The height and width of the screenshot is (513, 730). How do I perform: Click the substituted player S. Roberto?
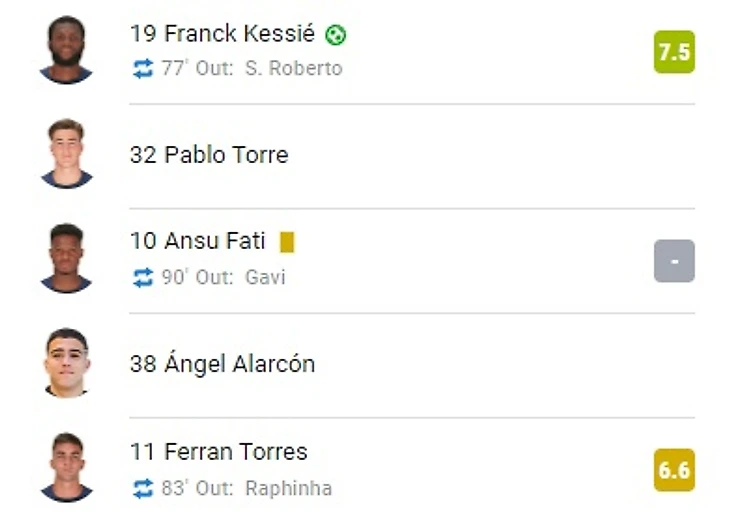pyautogui.click(x=293, y=68)
